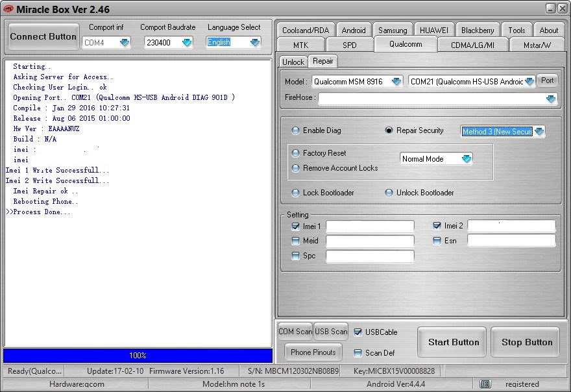This screenshot has height=392, width=571.
Task: Click the status bar registered icon
Action: pyautogui.click(x=485, y=384)
